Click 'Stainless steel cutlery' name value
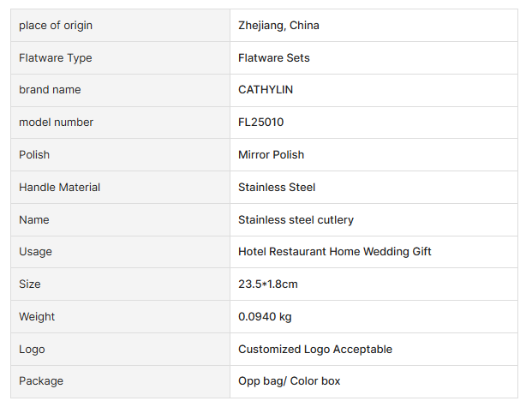The image size is (532, 413). (x=296, y=220)
